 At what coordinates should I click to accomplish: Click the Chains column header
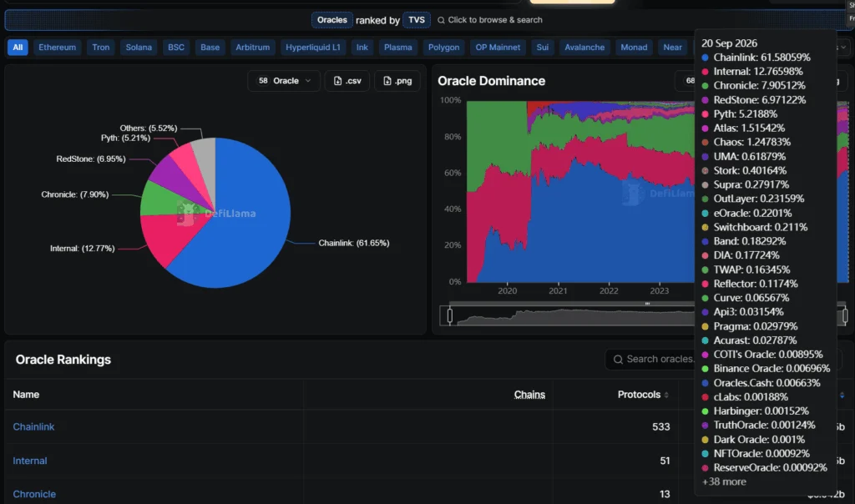[x=529, y=395]
